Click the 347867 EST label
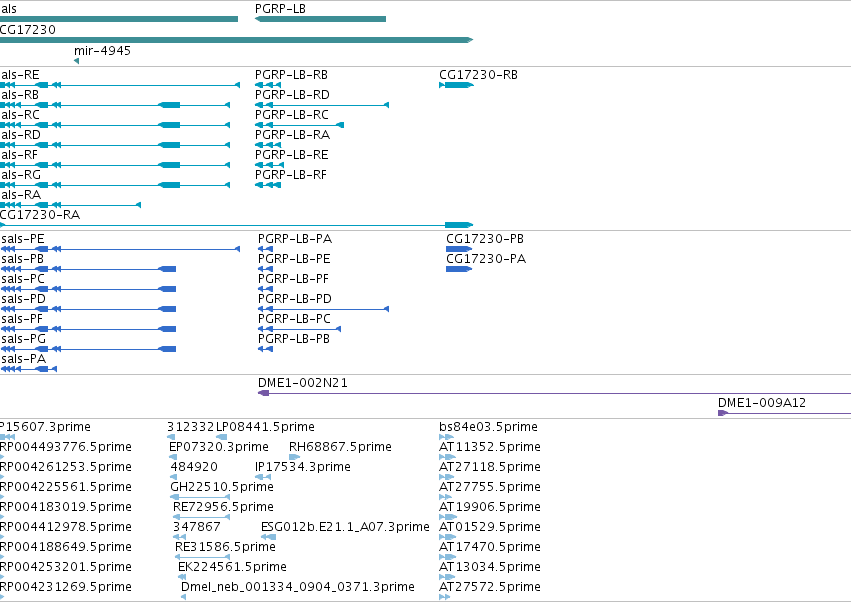 pyautogui.click(x=196, y=527)
